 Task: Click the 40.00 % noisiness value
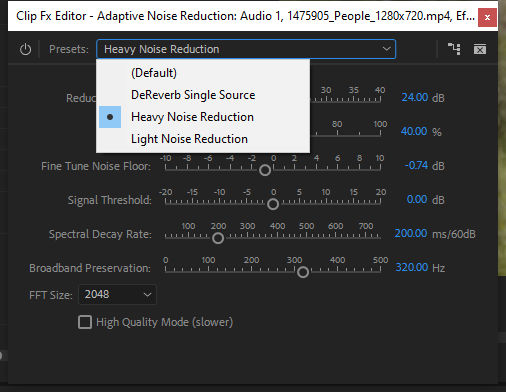coord(414,131)
